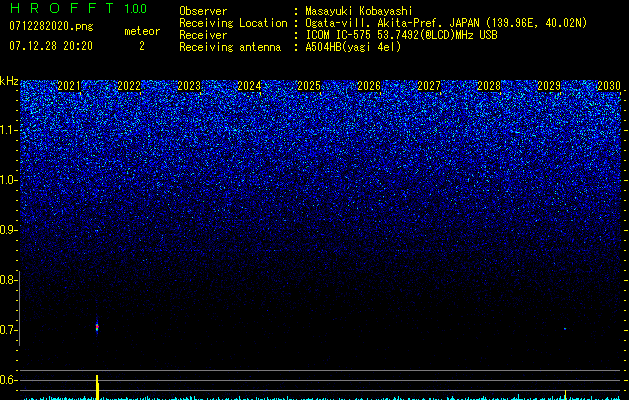The height and width of the screenshot is (400, 629).
Task: Click time marker 2023
Action: click(x=189, y=86)
